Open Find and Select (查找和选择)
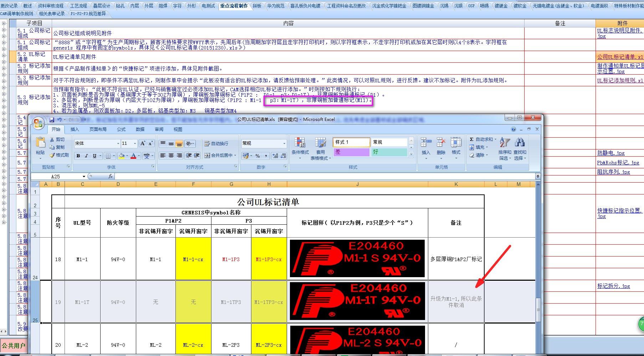Viewport: 644px width, 356px height. coord(520,148)
